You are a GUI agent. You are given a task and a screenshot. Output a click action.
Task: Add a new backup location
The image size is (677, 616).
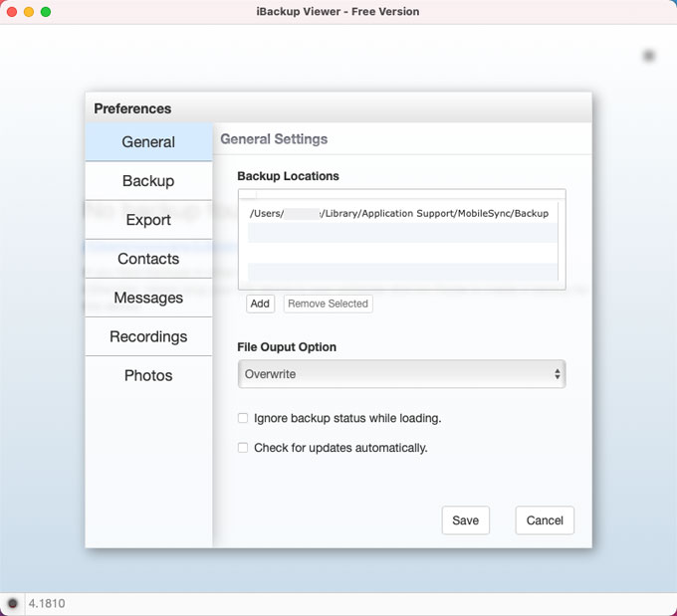[260, 304]
